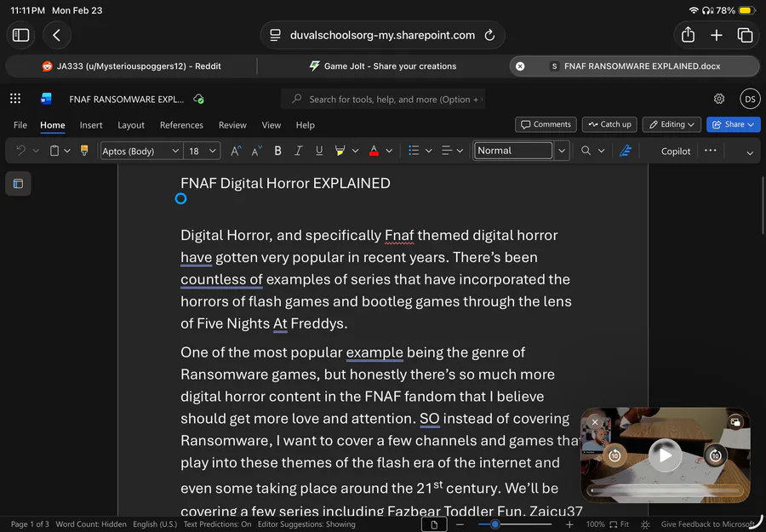
Task: Decrease font size with shrink font icon
Action: pyautogui.click(x=256, y=151)
